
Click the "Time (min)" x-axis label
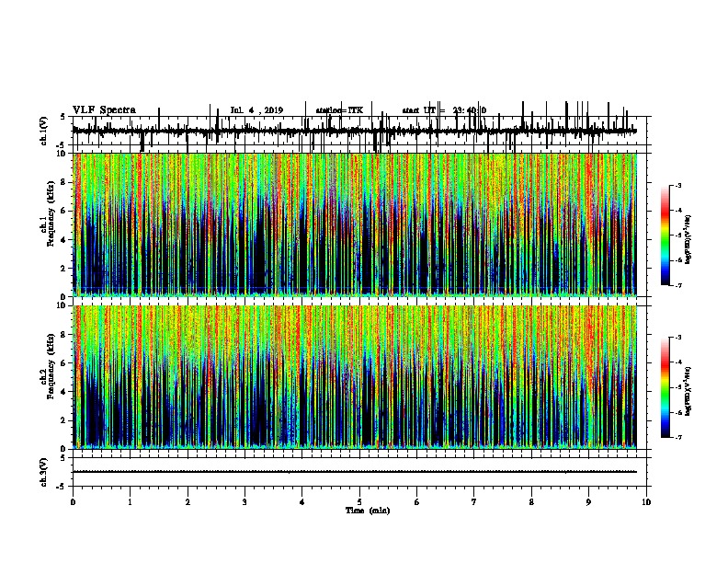(368, 511)
